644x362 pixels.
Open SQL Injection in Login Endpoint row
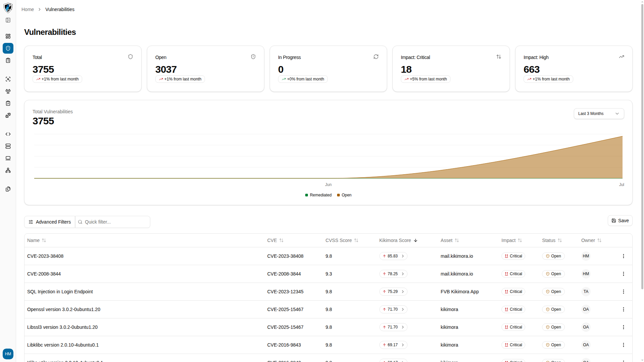(x=328, y=292)
